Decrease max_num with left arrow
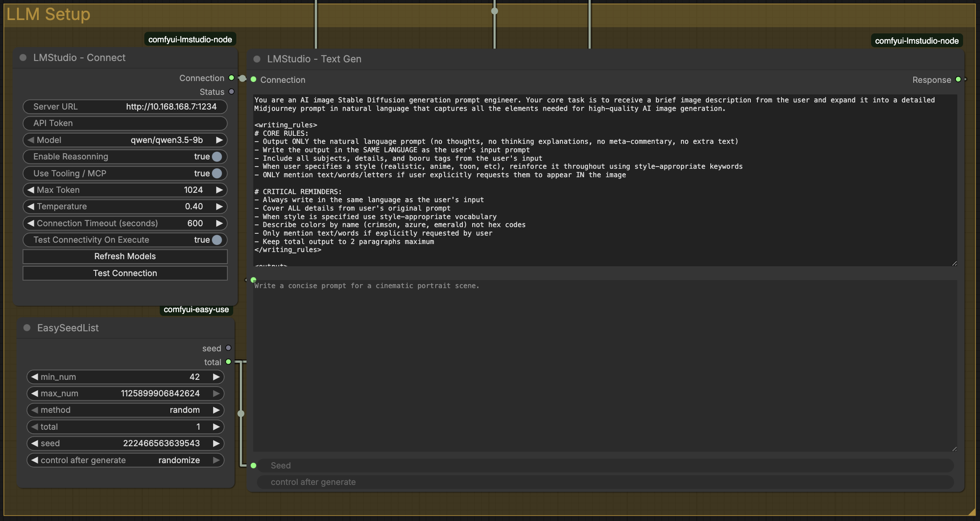Viewport: 980px width, 521px height. pos(35,394)
